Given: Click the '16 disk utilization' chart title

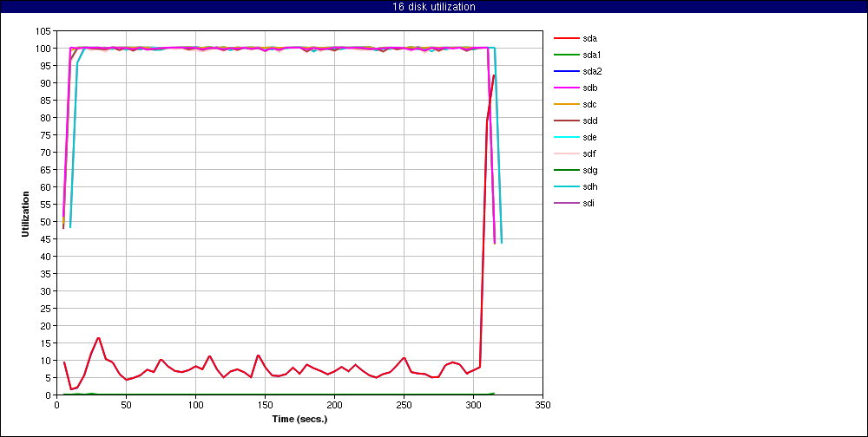Looking at the screenshot, I should pos(434,7).
